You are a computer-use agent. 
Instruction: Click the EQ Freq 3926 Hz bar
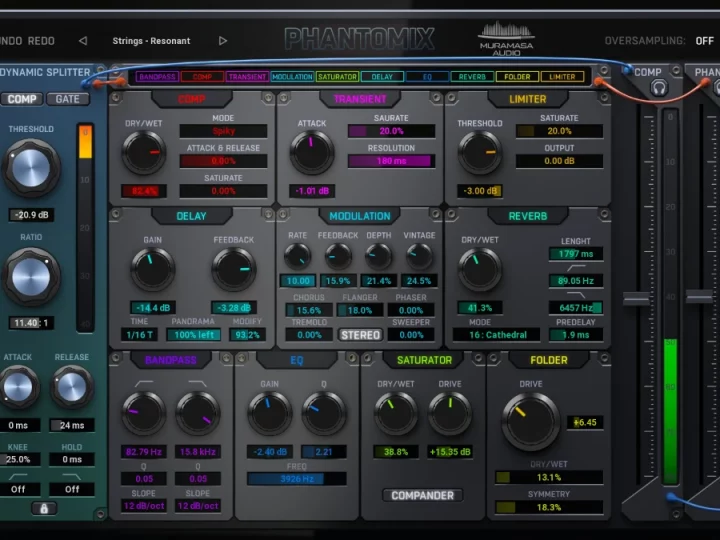(x=297, y=479)
